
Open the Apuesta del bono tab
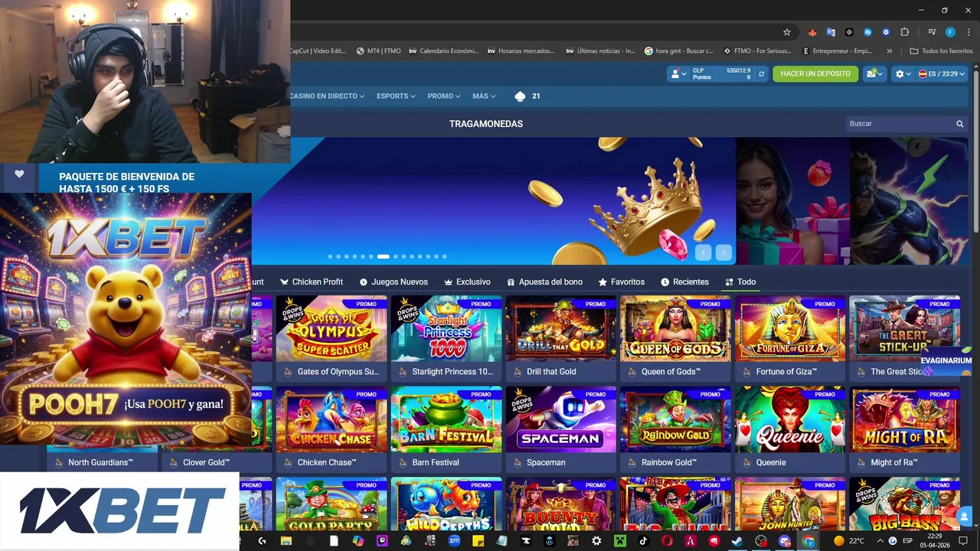[x=544, y=282]
